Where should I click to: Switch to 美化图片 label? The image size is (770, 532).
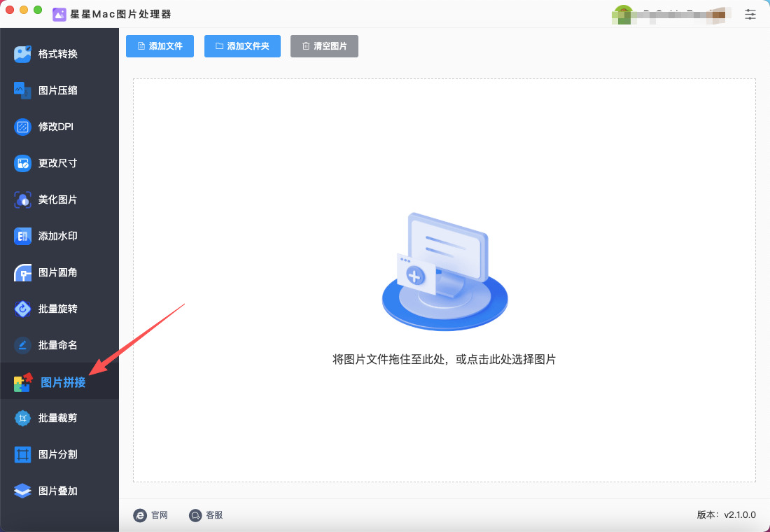[x=58, y=199]
